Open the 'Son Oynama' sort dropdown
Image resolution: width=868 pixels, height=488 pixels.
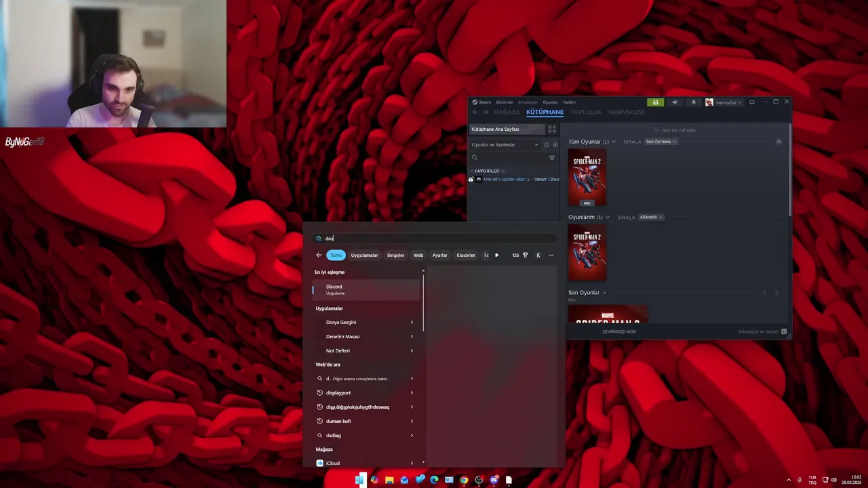click(661, 142)
